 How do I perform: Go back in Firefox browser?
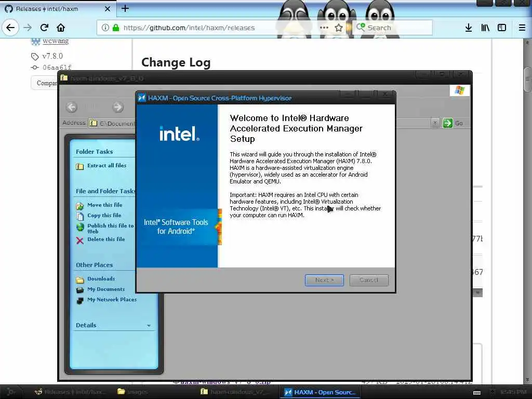pos(10,28)
